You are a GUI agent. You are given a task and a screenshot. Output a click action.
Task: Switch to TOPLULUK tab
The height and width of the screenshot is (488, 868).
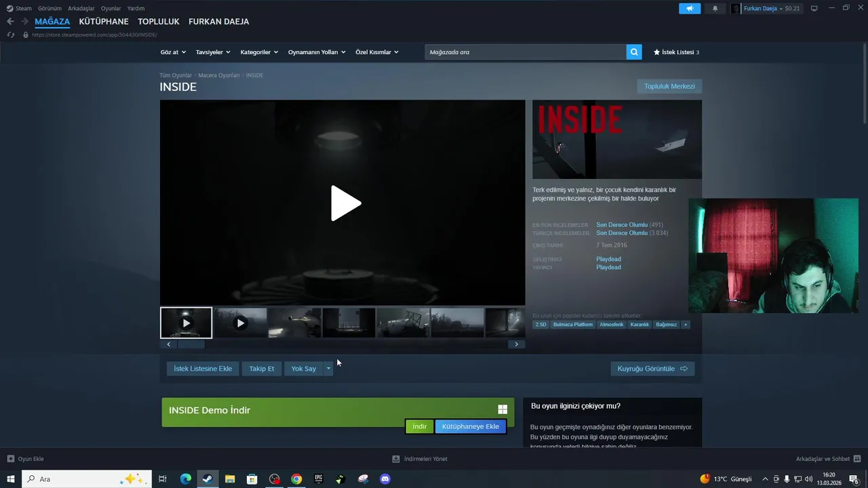pyautogui.click(x=159, y=22)
